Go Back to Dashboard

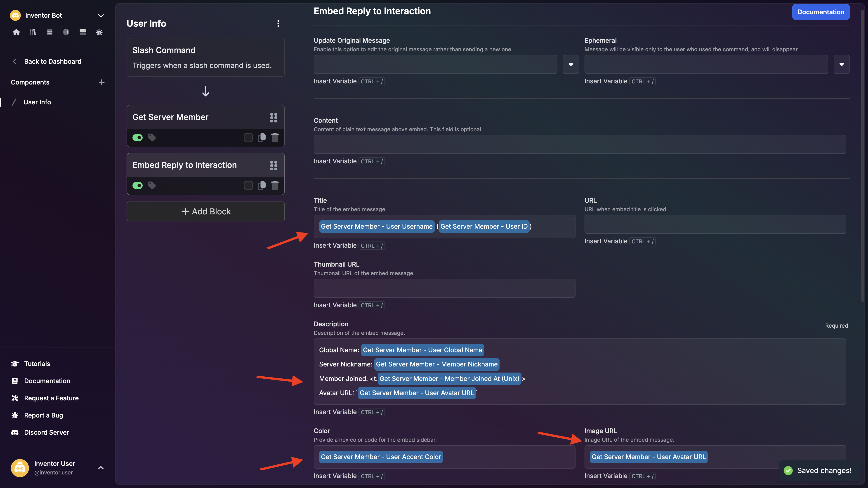[53, 61]
